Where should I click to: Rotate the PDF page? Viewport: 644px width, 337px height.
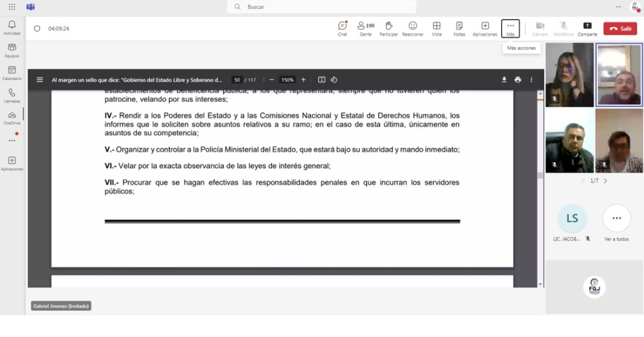[334, 80]
